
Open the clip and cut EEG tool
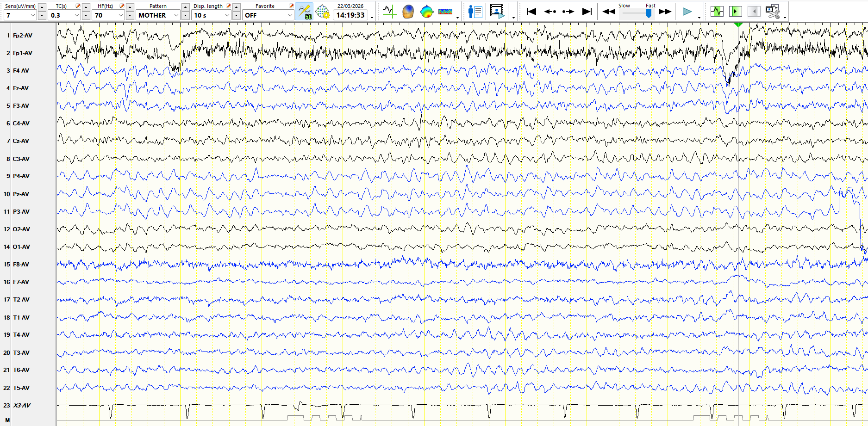click(772, 12)
